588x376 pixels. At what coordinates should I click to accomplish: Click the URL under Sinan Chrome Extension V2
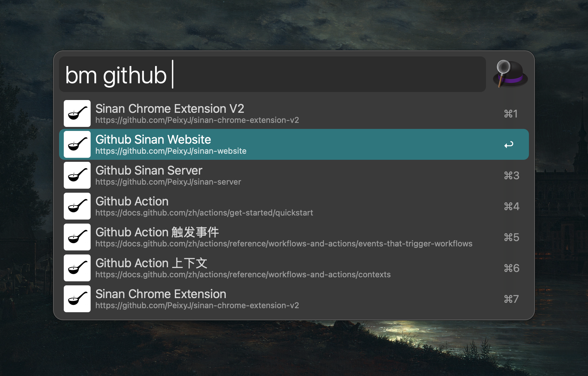click(x=197, y=120)
